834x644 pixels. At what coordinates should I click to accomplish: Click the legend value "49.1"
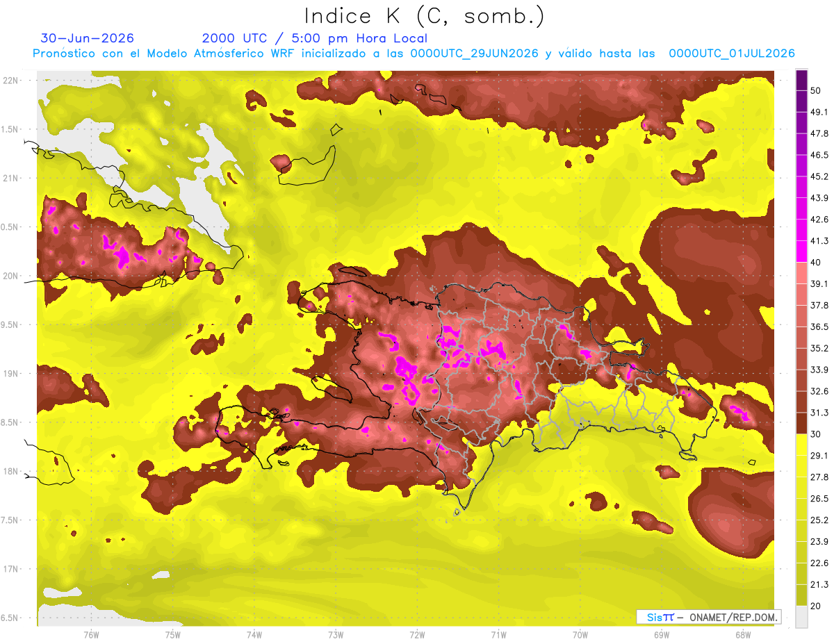pyautogui.click(x=819, y=112)
